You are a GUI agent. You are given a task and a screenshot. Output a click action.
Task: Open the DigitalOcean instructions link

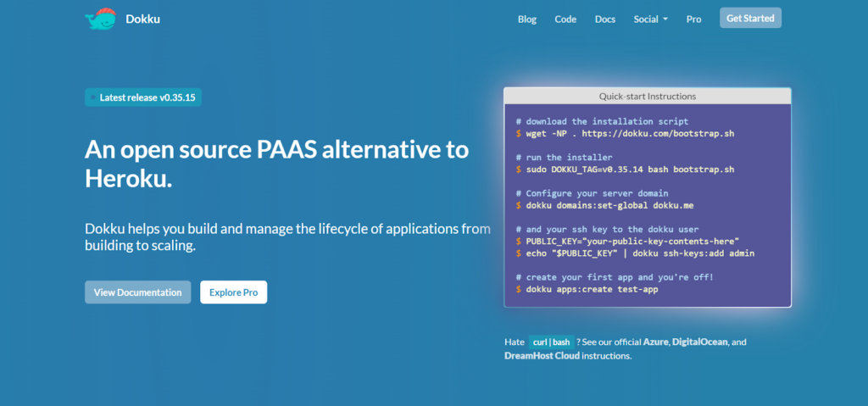click(700, 342)
